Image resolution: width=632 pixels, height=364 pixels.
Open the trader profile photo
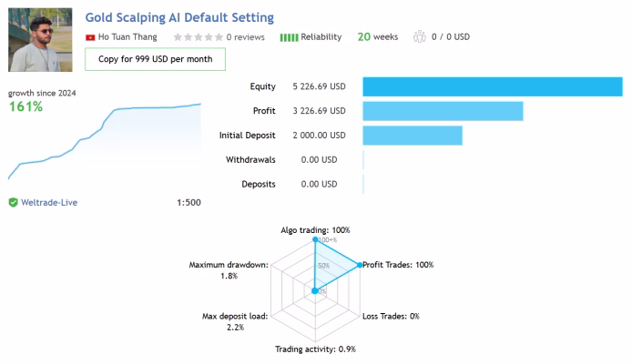click(40, 40)
